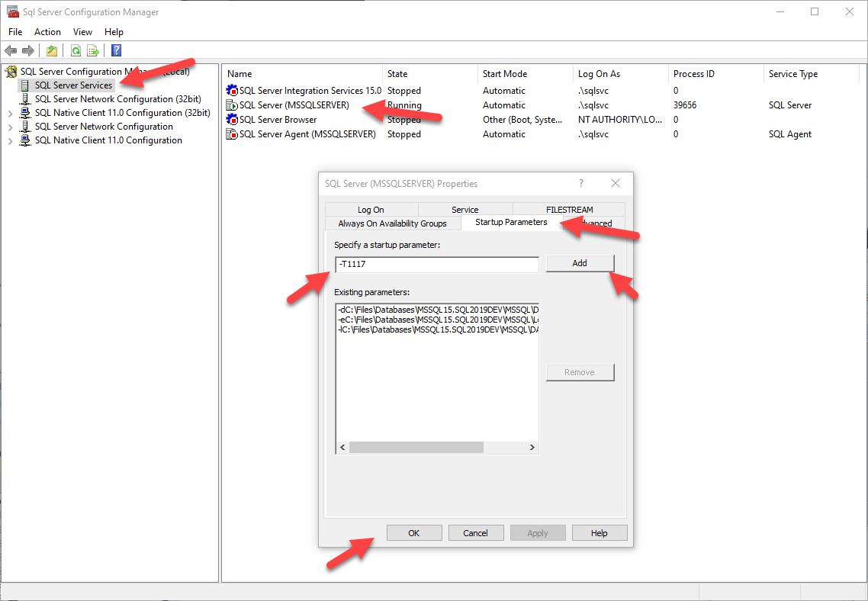Select the Startup Parameters tab
The image size is (868, 601).
(x=512, y=223)
